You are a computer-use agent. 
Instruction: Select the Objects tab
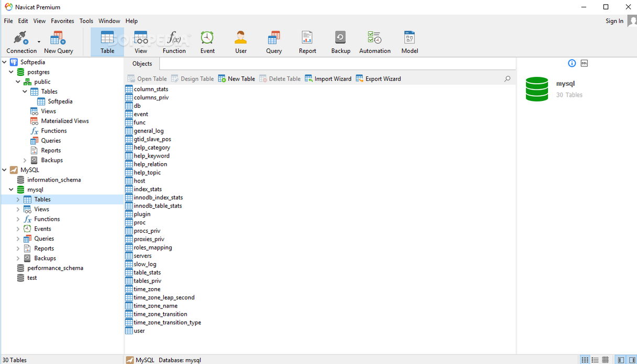tap(142, 64)
